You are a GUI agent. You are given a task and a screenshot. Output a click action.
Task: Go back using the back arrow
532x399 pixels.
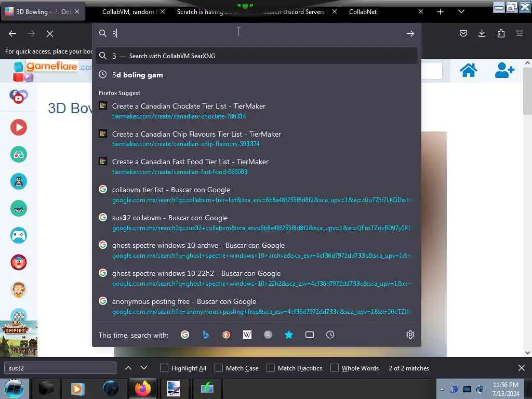point(12,34)
